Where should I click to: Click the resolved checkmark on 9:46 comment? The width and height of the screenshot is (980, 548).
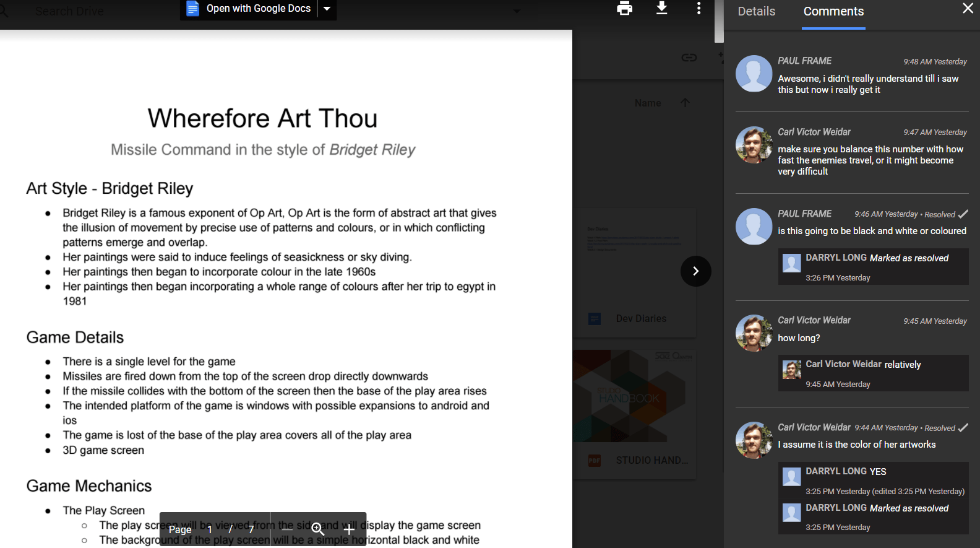963,214
